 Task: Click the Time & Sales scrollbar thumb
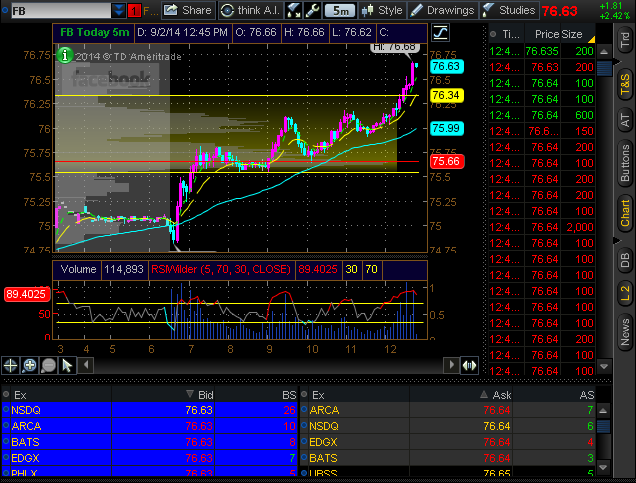point(604,68)
